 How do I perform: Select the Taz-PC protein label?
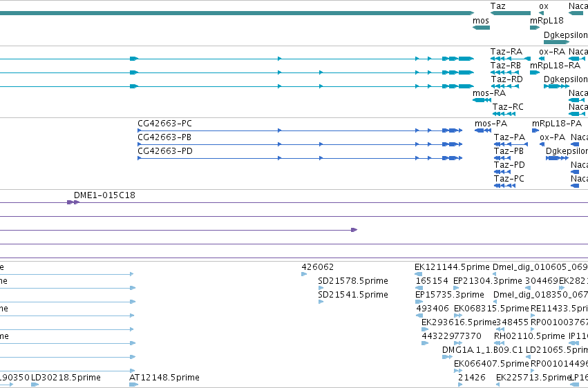[x=509, y=179]
